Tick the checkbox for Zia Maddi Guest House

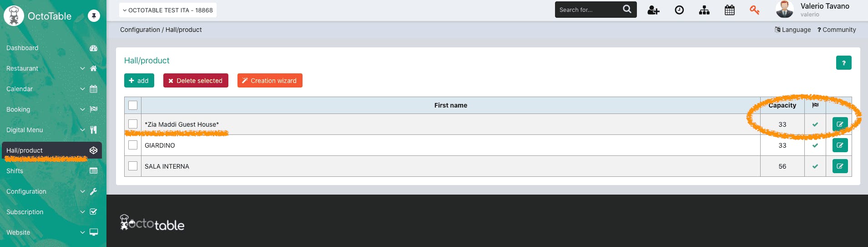pyautogui.click(x=133, y=124)
